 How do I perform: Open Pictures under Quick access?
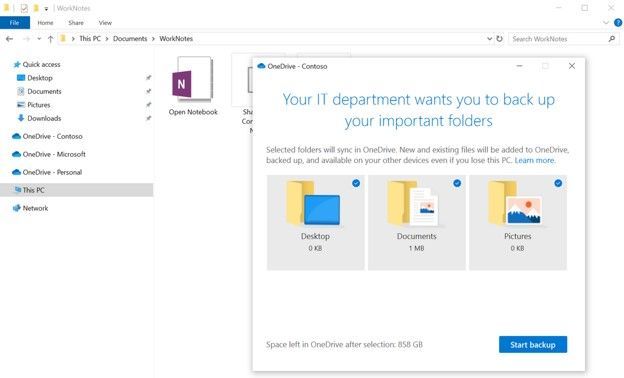39,105
